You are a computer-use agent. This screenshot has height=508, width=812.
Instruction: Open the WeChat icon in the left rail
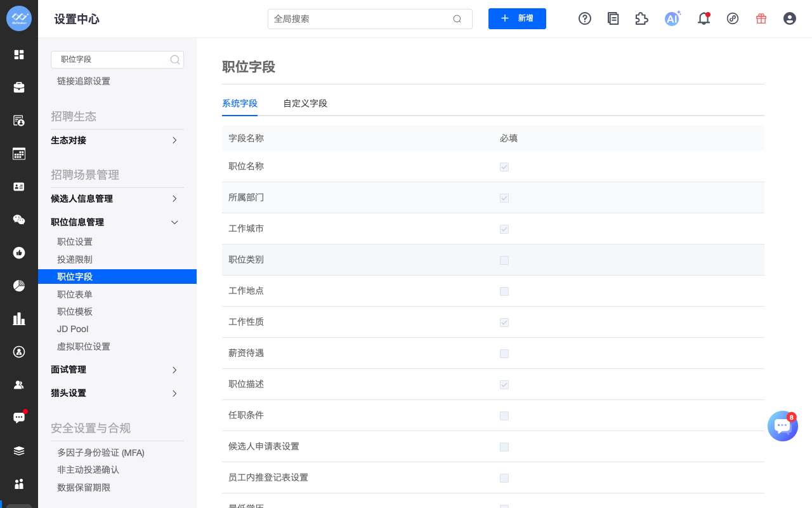(x=19, y=220)
